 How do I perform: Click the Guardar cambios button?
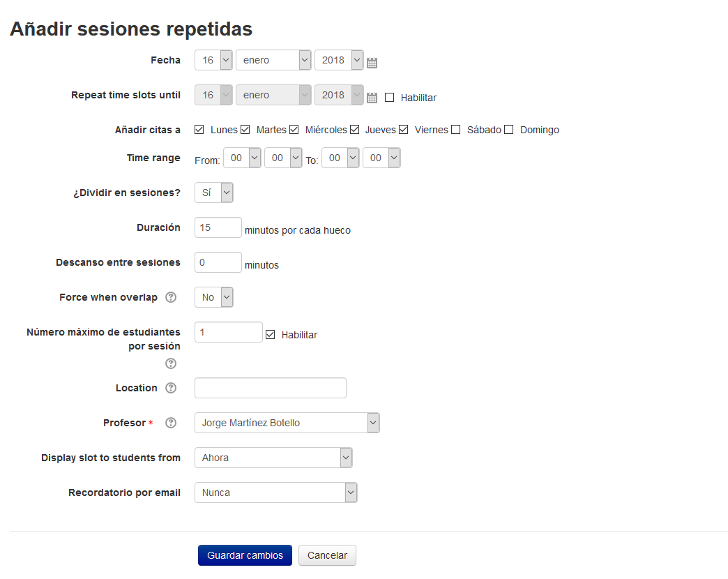point(245,555)
